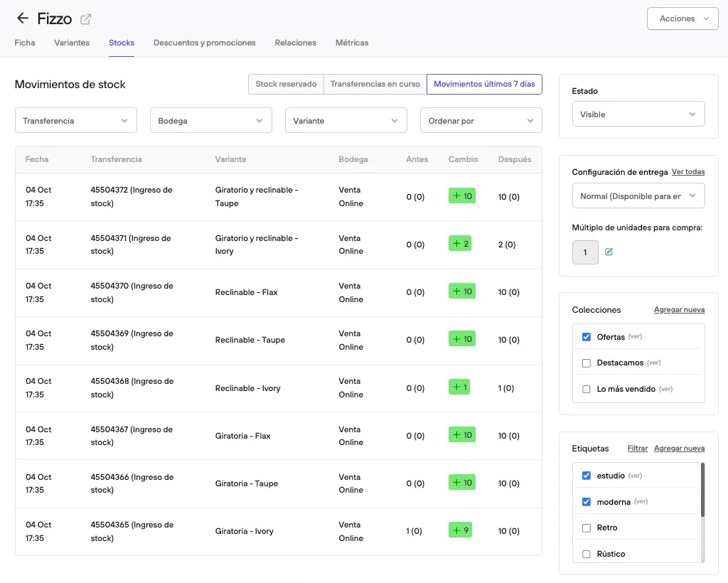Change the Estado Visible dropdown
The height and width of the screenshot is (583, 728).
(x=638, y=114)
